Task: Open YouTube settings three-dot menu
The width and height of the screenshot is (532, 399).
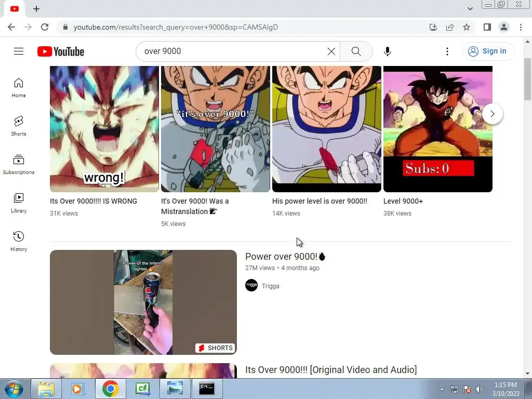Action: [447, 51]
